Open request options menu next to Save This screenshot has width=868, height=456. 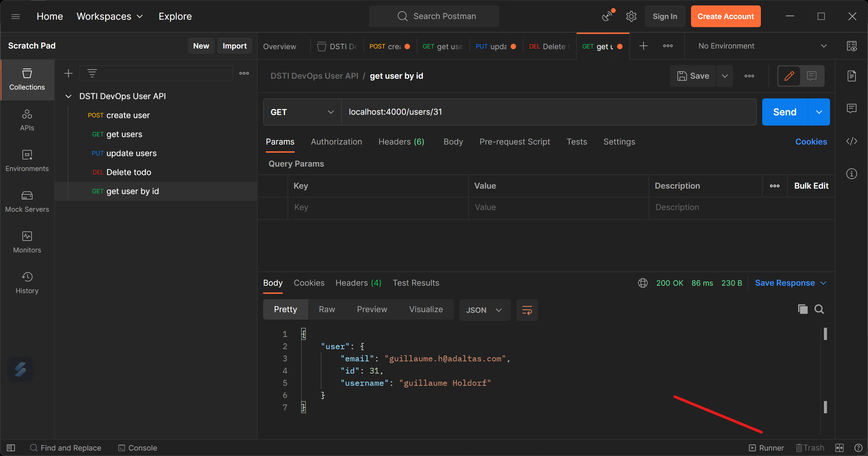click(749, 76)
